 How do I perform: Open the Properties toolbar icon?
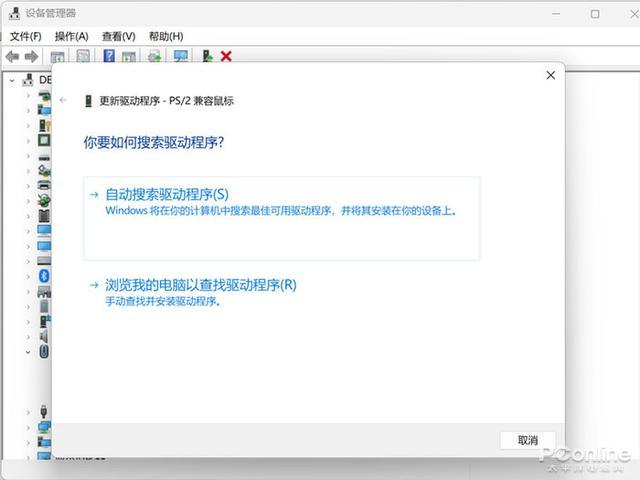pos(83,56)
